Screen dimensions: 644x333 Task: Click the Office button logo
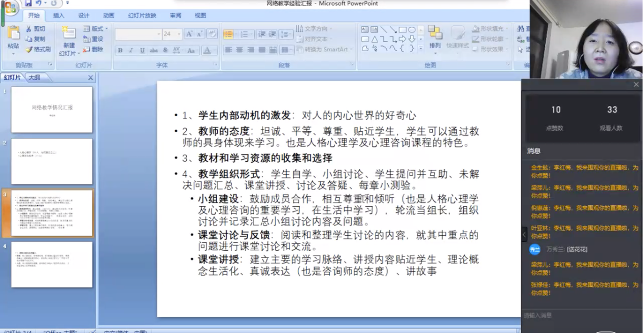point(10,8)
